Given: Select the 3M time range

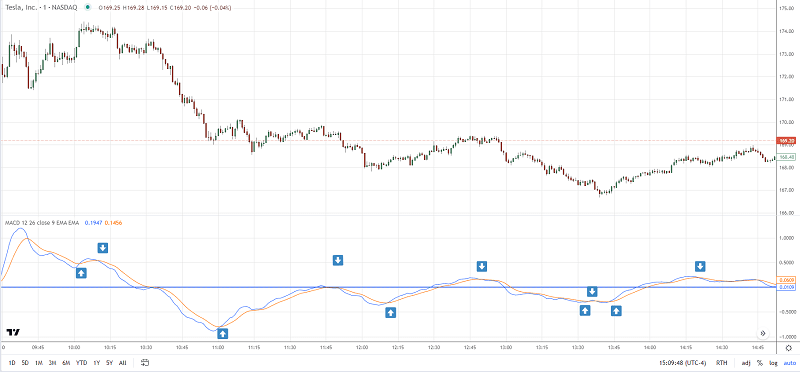Looking at the screenshot, I should tap(52, 363).
